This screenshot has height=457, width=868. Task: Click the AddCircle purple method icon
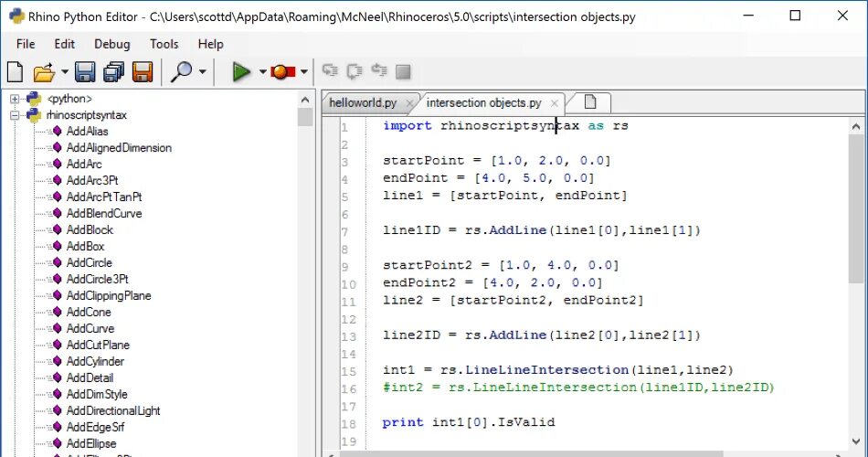tap(57, 262)
